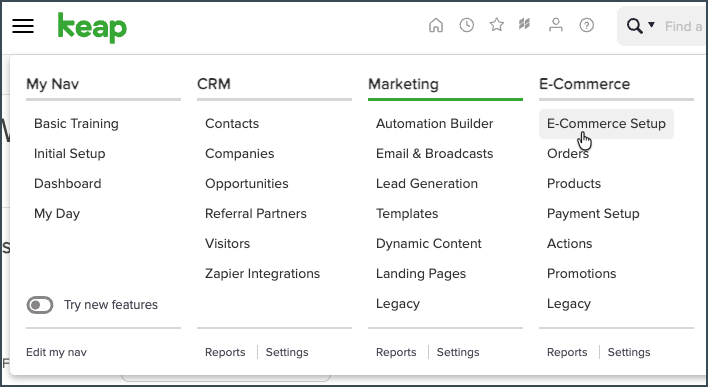Open Promotions

[582, 274]
